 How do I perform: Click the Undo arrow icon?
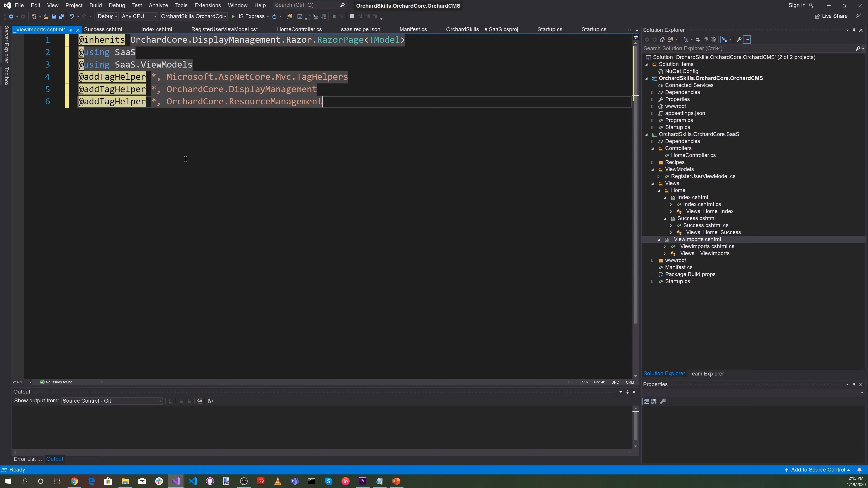tap(72, 16)
